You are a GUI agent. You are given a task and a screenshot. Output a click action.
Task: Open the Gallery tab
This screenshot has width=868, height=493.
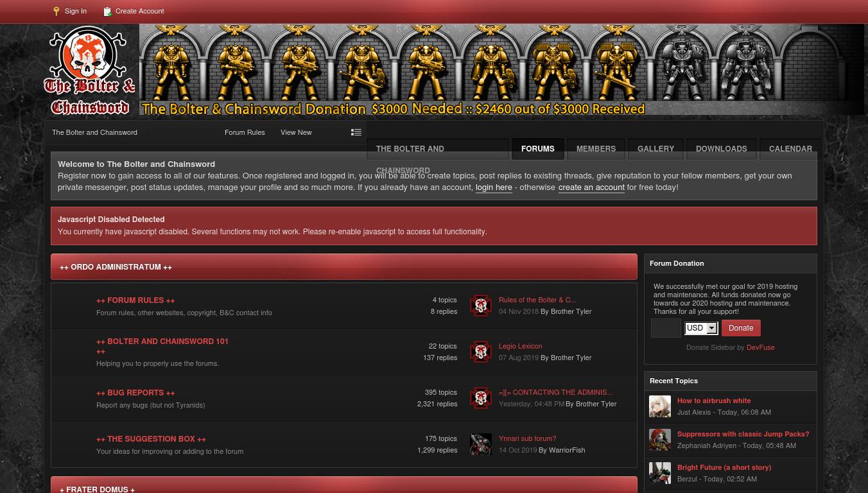pyautogui.click(x=655, y=149)
